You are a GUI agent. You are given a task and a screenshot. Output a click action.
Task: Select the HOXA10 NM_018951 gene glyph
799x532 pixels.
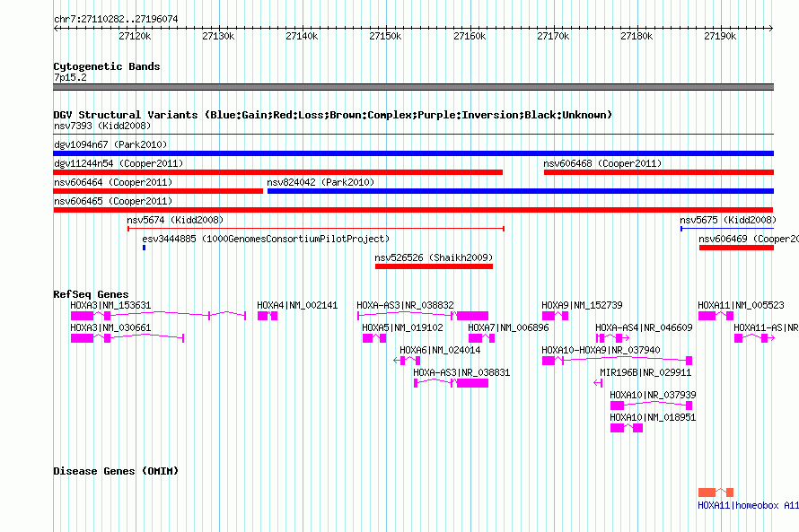tap(627, 428)
